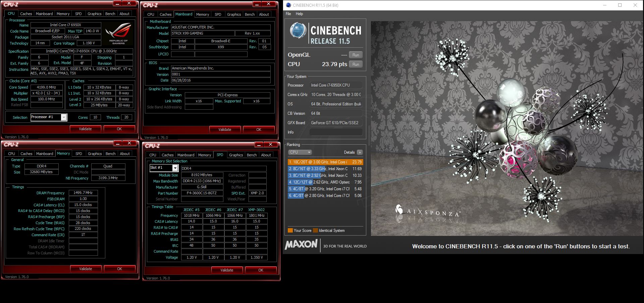
Task: Select ranking entry 8C/16T @ 2.92 GHz
Action: coord(325,175)
